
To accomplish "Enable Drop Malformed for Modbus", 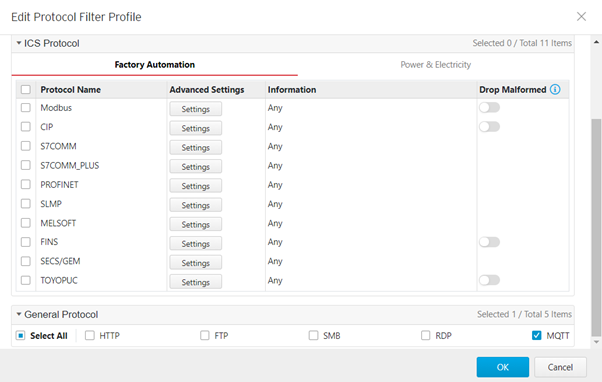I will [x=489, y=107].
